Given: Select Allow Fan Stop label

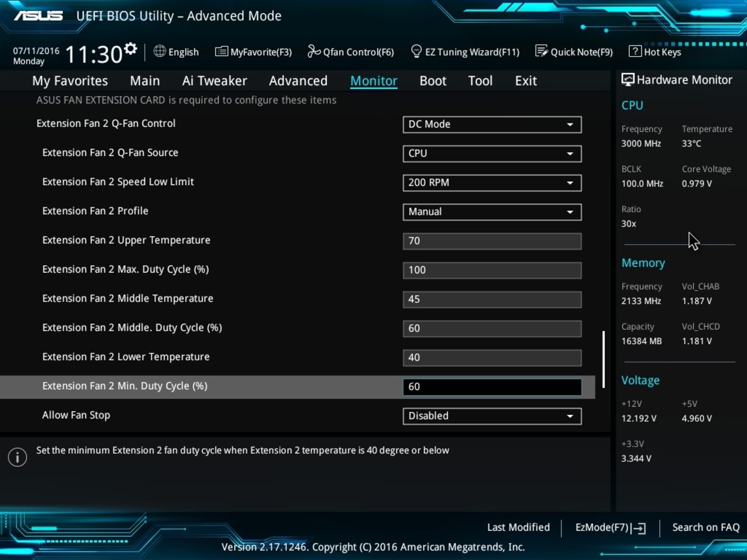Looking at the screenshot, I should [x=76, y=415].
